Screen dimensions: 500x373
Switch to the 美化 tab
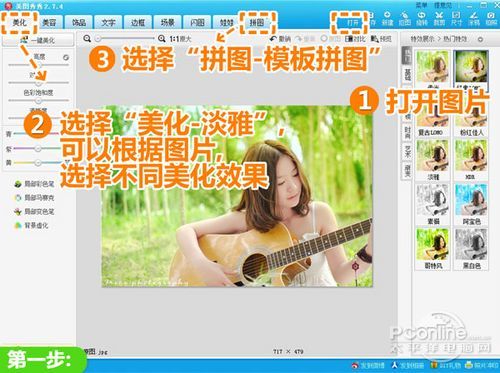pyautogui.click(x=19, y=23)
